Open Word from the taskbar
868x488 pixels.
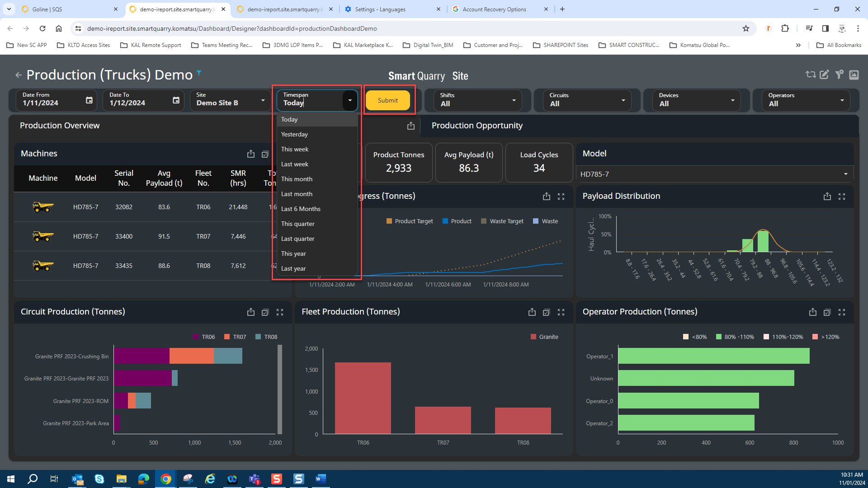(321, 479)
